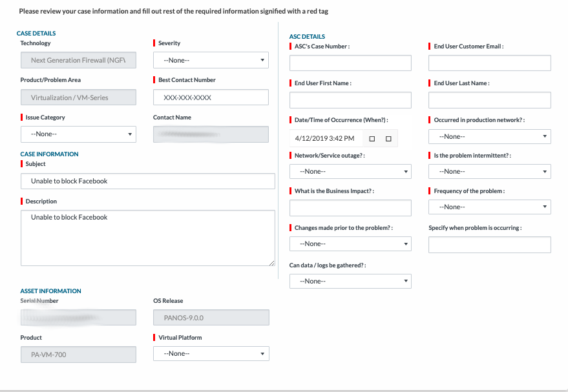
Task: Click the first square icon beside the date/time value
Action: point(372,139)
